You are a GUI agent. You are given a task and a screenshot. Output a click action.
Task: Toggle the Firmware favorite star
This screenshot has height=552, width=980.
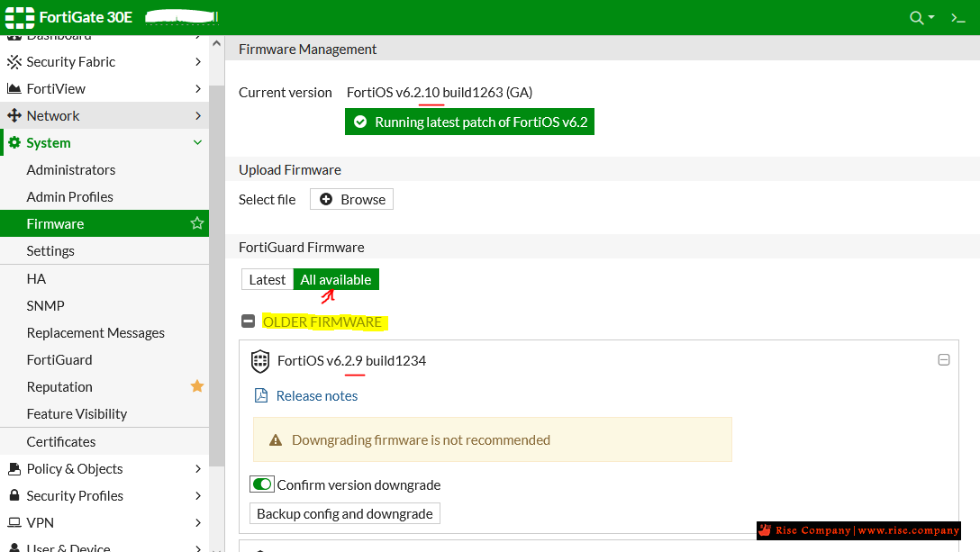(x=197, y=223)
